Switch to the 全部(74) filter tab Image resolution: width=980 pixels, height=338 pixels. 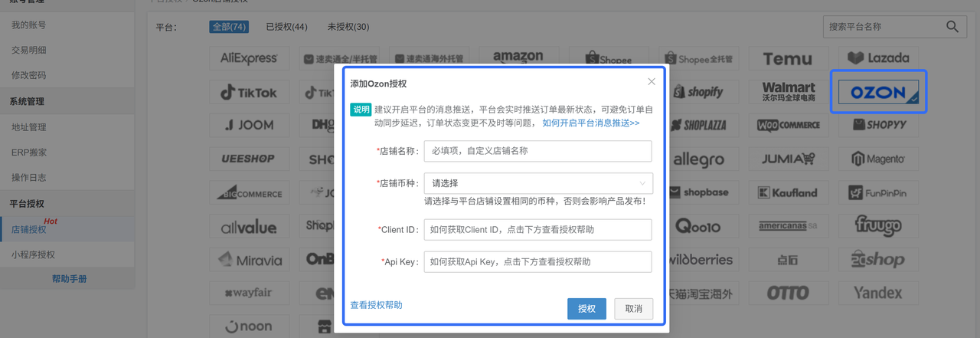click(x=229, y=27)
